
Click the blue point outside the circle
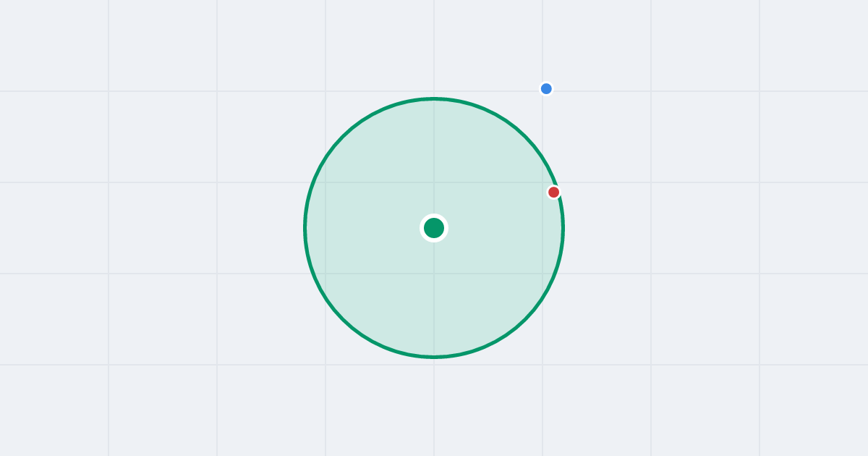click(x=546, y=89)
